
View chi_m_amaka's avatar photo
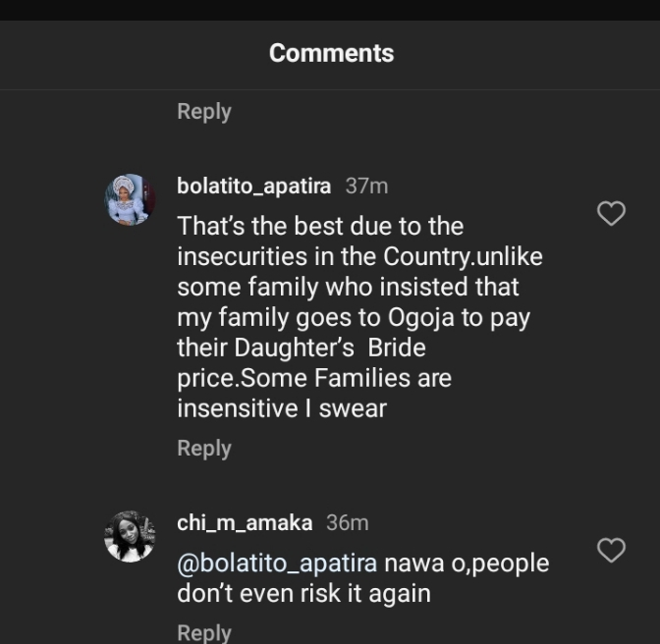tap(131, 536)
